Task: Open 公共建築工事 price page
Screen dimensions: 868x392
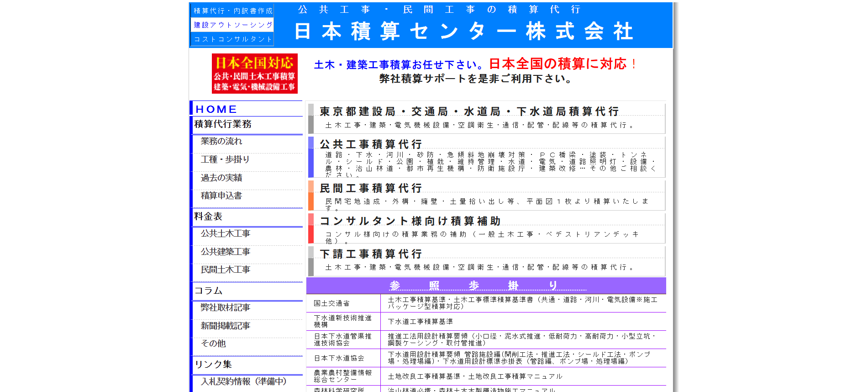Action: 226,252
